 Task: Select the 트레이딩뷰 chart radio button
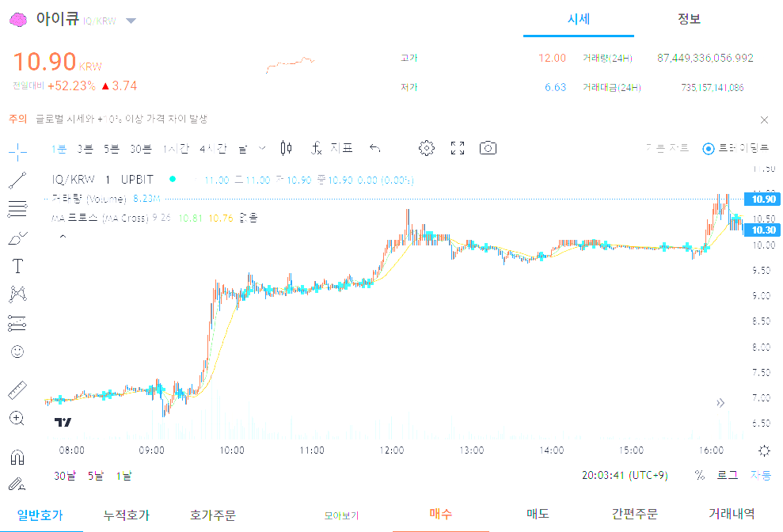tap(708, 149)
